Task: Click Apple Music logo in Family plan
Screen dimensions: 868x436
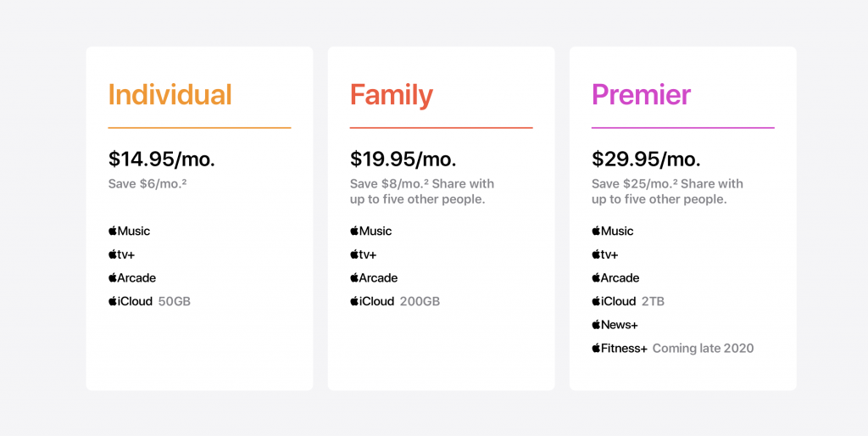Action: [x=370, y=231]
